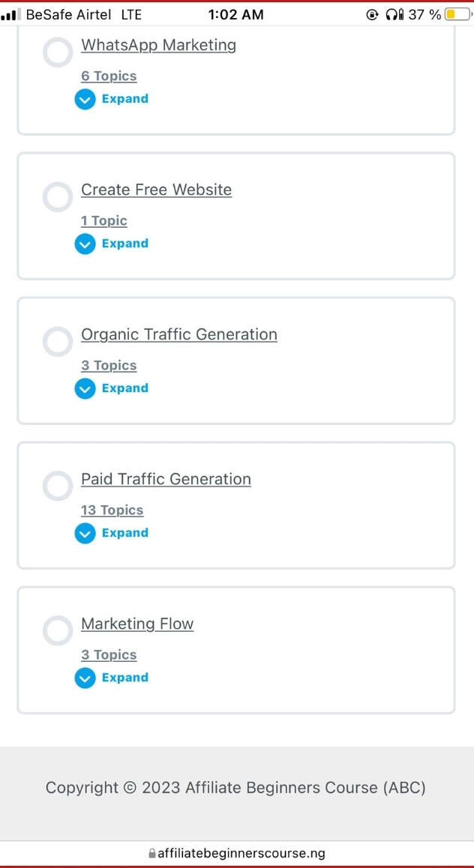Open the WhatsApp Marketing lesson link

click(158, 45)
